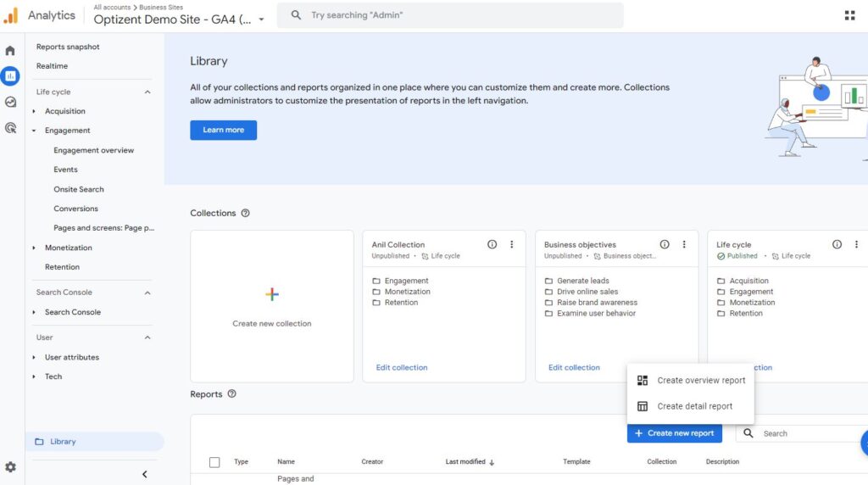Click the Try searching Admin search field
Screen dimensions: 868x485
click(458, 15)
